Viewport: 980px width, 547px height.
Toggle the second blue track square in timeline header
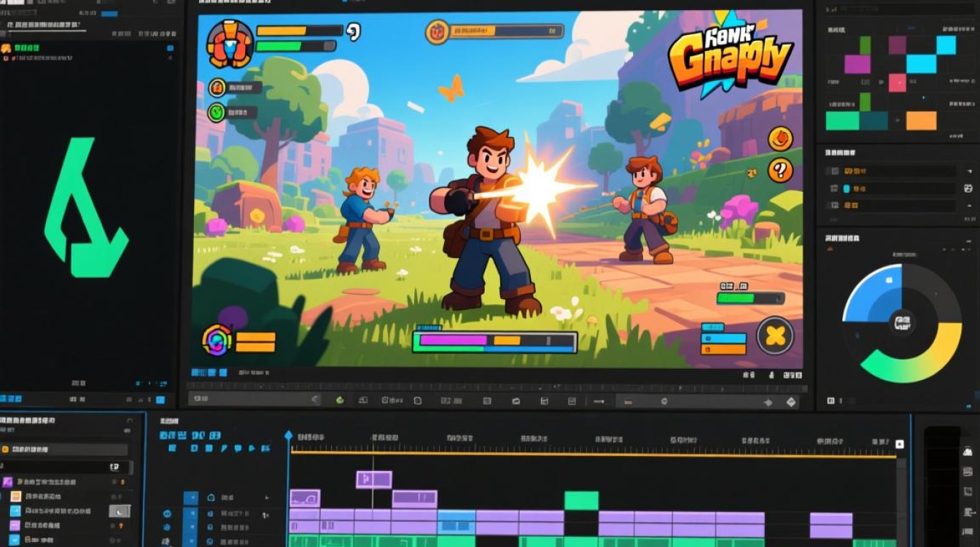tap(190, 514)
